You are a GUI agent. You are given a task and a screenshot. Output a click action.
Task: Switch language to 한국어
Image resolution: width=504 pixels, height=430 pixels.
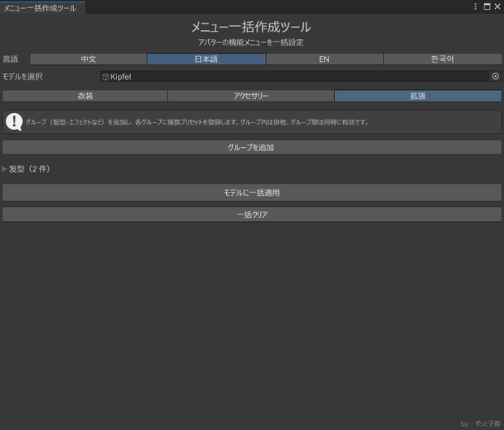(x=442, y=59)
